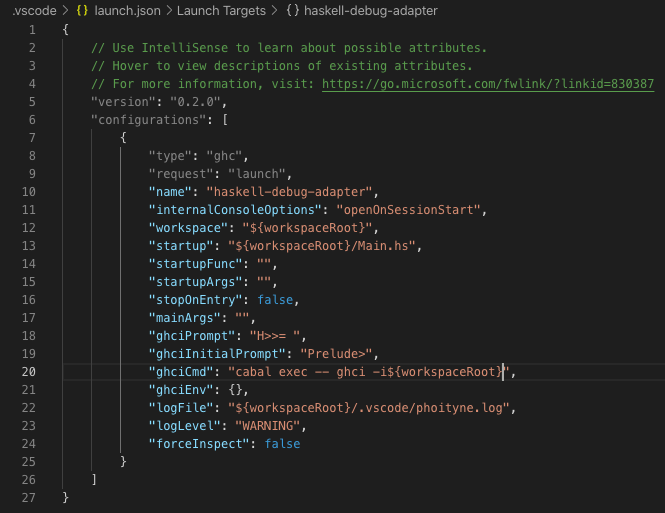Click the haskell-debug-adapter breadcrumb segment
The image size is (665, 513).
[x=370, y=11]
